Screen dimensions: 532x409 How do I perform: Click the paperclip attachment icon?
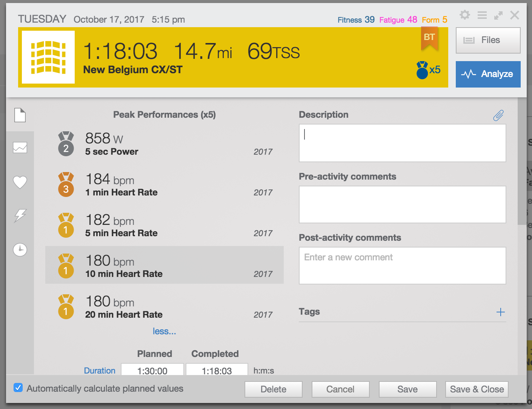click(x=498, y=115)
